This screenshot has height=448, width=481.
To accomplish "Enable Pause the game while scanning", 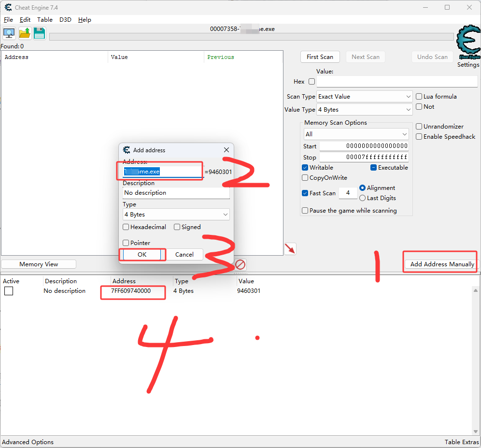I will 305,210.
